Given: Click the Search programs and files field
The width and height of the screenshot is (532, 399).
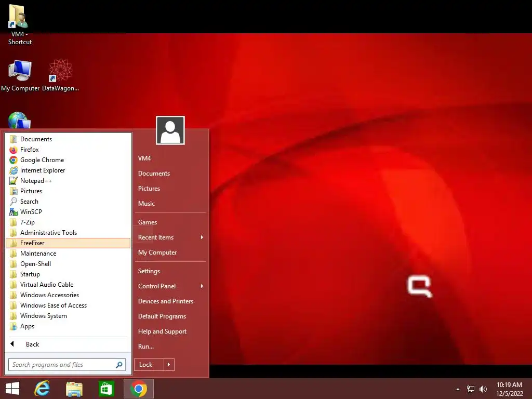Looking at the screenshot, I should pyautogui.click(x=67, y=365).
